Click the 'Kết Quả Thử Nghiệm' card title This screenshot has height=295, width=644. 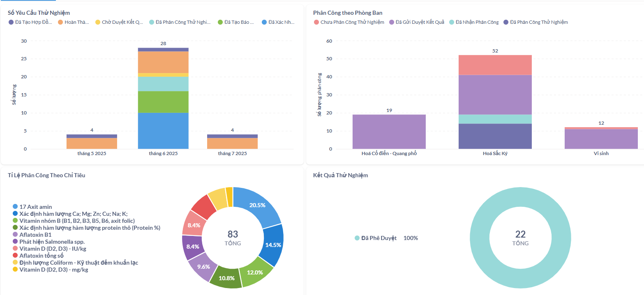[x=340, y=175]
